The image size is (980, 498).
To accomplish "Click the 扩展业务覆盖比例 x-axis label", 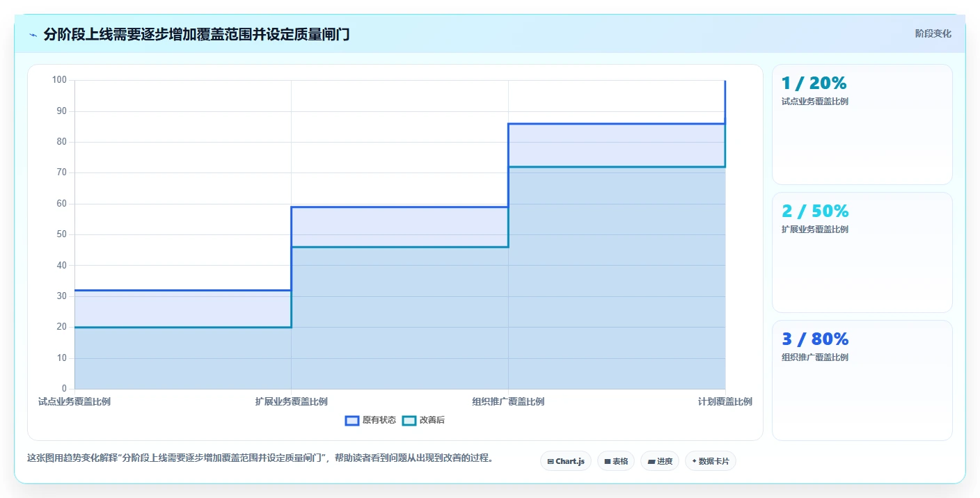I will coord(292,401).
